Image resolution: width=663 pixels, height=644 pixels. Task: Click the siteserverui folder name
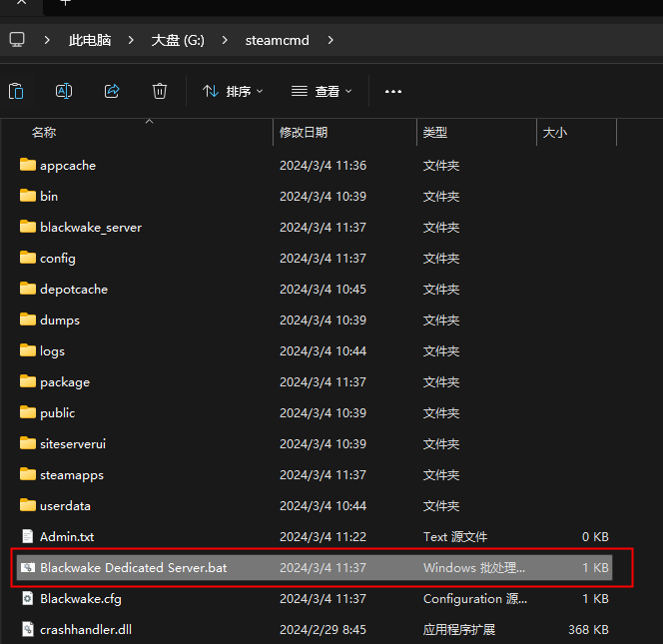[73, 444]
